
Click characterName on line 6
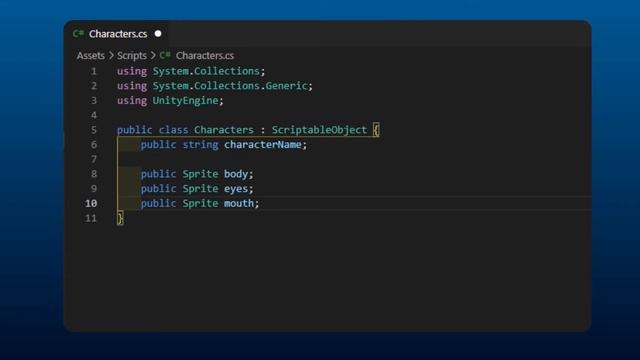pyautogui.click(x=262, y=144)
